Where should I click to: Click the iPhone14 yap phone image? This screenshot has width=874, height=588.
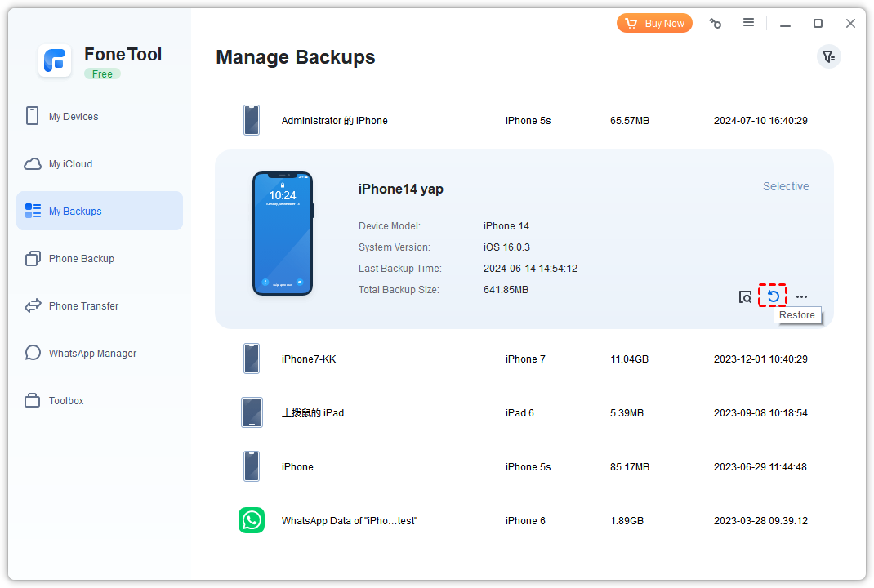[283, 234]
